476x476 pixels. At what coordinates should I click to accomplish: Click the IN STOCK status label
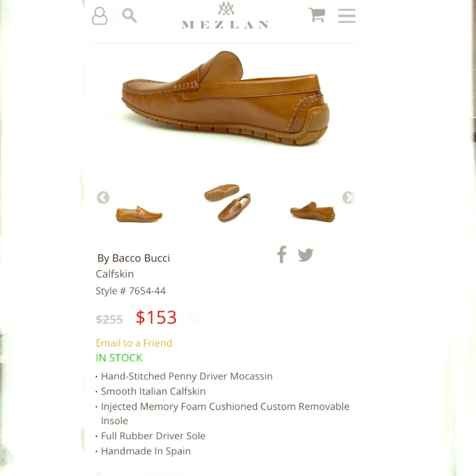click(119, 357)
